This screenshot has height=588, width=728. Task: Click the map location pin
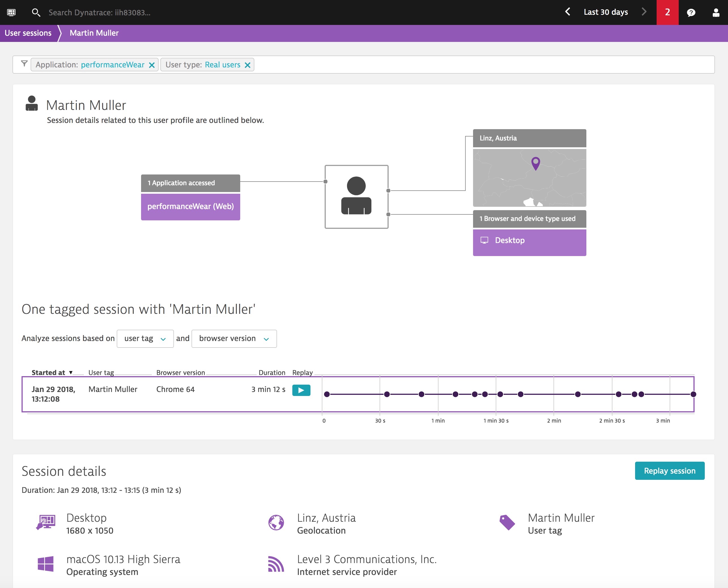[x=536, y=164]
